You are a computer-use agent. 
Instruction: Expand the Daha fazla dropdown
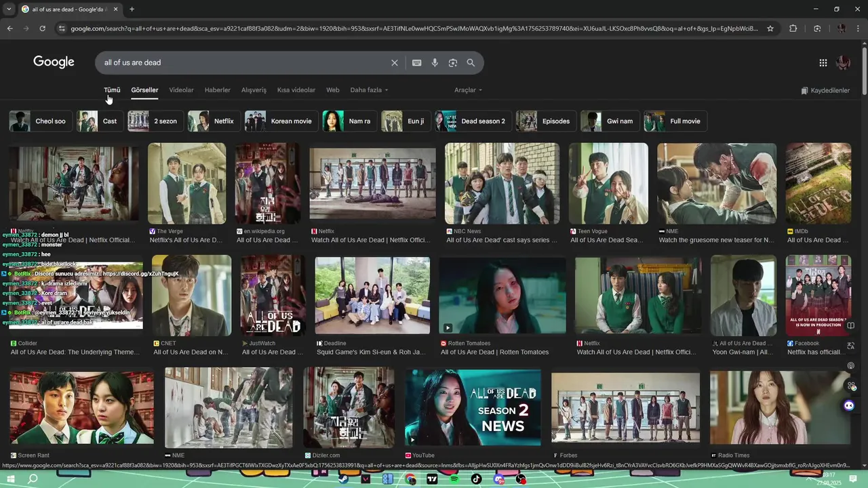[x=370, y=90]
